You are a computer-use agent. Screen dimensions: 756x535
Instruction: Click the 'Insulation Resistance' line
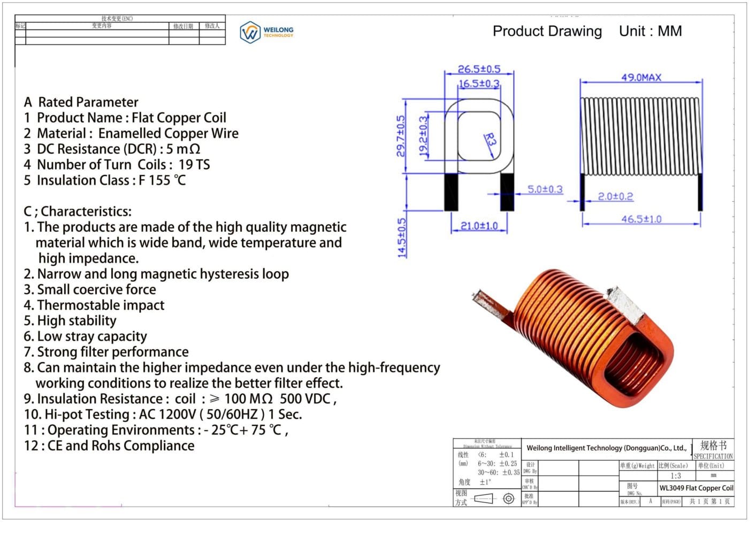click(x=180, y=399)
